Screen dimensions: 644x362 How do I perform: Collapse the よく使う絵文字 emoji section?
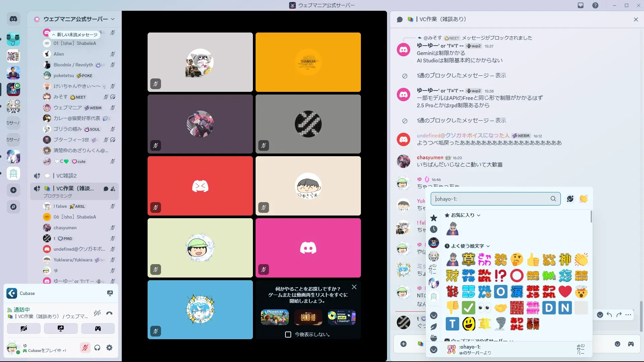pyautogui.click(x=488, y=246)
